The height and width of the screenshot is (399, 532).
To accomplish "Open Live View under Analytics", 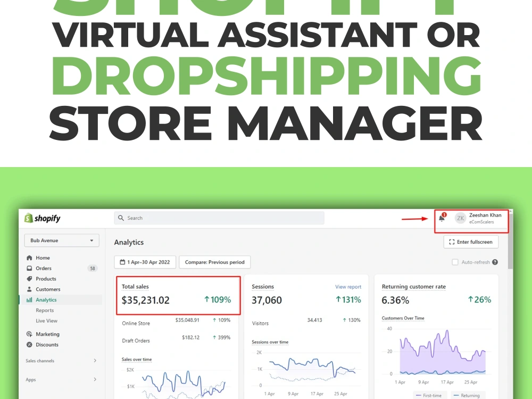I will pos(46,321).
